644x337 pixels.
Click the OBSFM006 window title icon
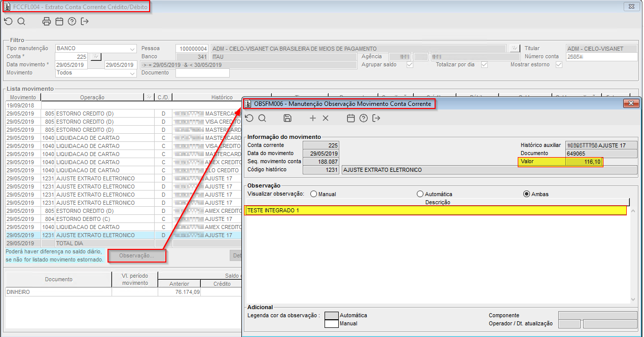(248, 103)
